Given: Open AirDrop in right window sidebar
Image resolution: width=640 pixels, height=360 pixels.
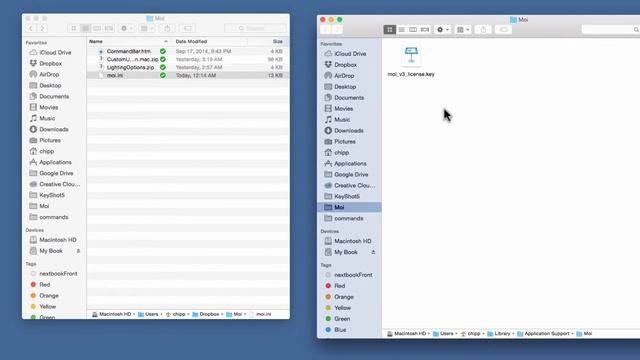Looking at the screenshot, I should coord(344,76).
